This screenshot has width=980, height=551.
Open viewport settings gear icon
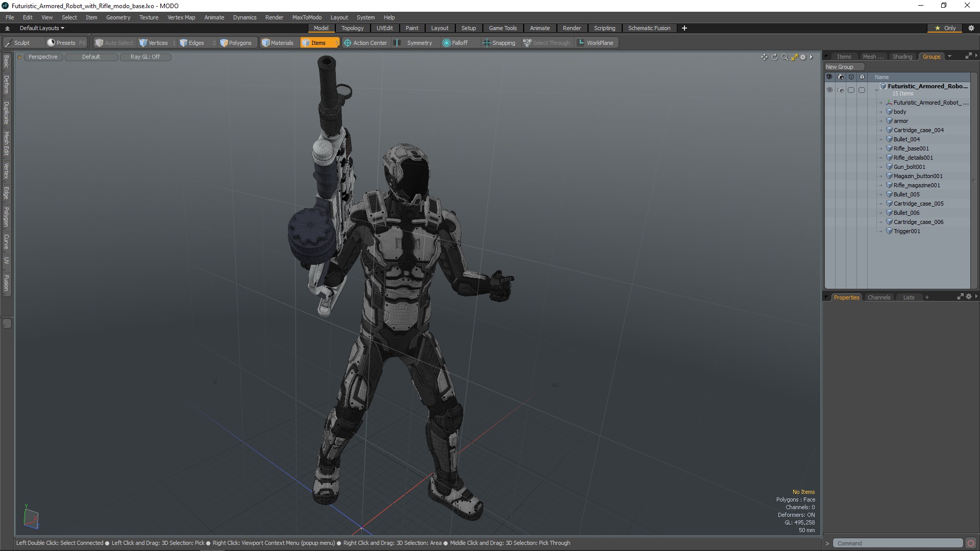803,57
